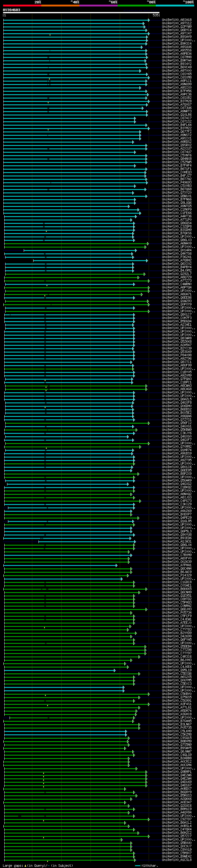Select hit UniRef100_B4FL64

pyautogui.click(x=177, y=125)
